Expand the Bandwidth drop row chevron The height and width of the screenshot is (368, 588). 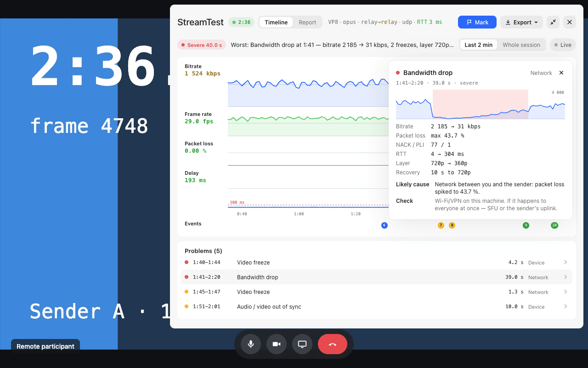point(565,277)
